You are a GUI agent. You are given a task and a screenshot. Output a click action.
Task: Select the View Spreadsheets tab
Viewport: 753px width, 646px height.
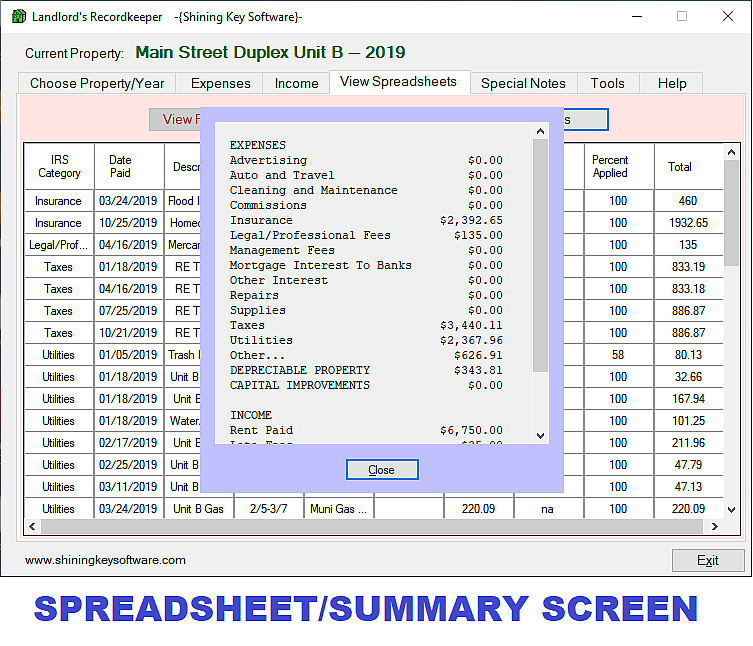398,82
